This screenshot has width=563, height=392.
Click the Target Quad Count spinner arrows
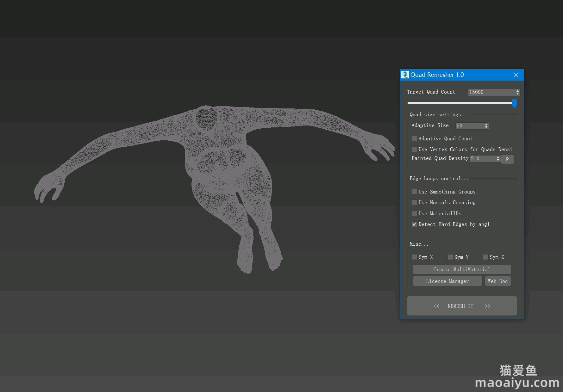517,92
